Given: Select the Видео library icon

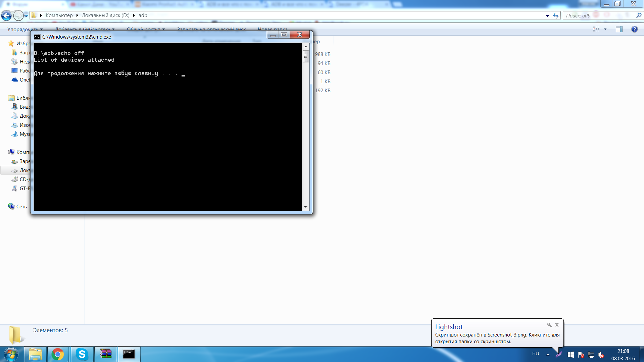Looking at the screenshot, I should point(14,107).
